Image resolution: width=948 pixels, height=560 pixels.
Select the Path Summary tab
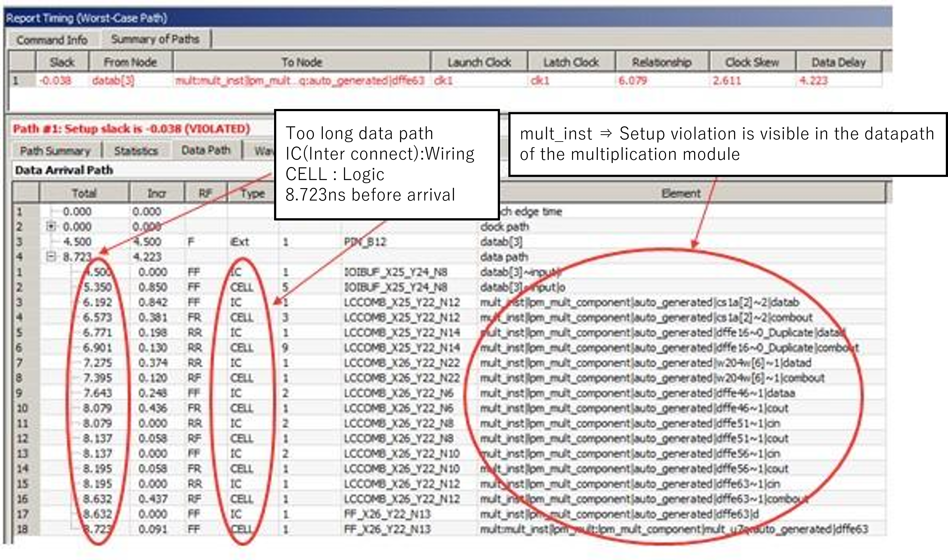pos(55,151)
